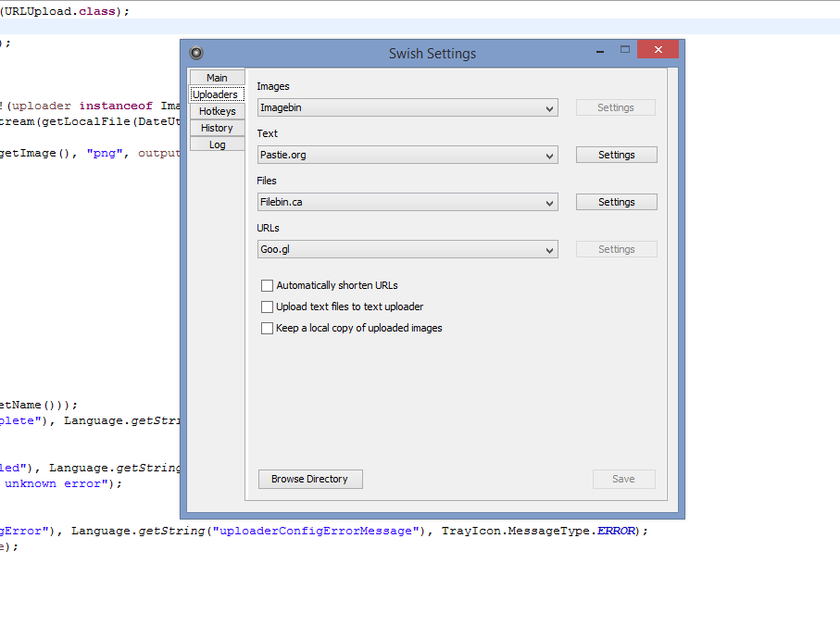Click Settings button for Pastie.org text uploader

(617, 155)
